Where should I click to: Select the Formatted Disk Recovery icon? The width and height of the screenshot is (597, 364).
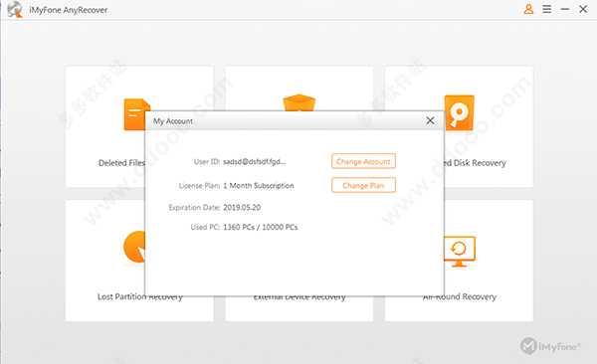(x=459, y=112)
